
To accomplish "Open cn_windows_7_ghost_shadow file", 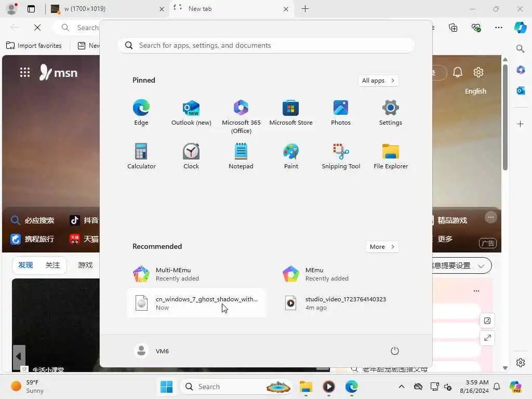I will coord(197,303).
